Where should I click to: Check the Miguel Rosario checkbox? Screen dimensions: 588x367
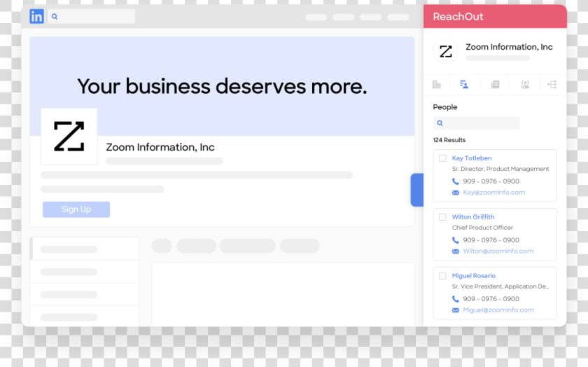(x=442, y=276)
